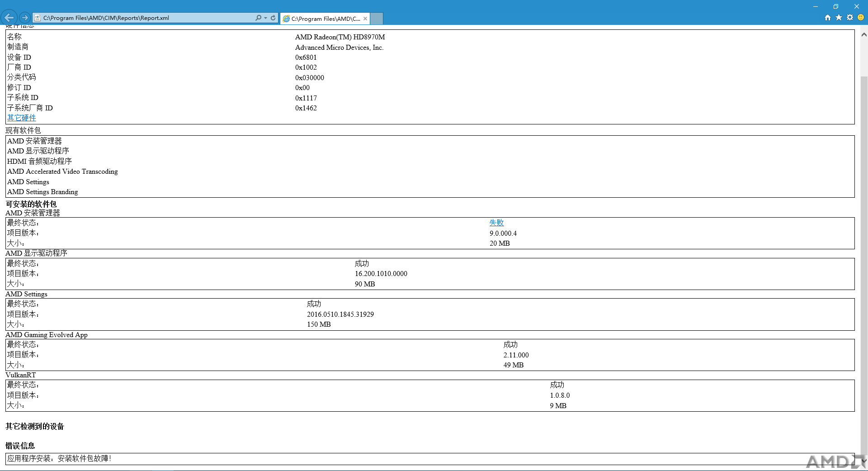Click the forward navigation arrow

25,18
